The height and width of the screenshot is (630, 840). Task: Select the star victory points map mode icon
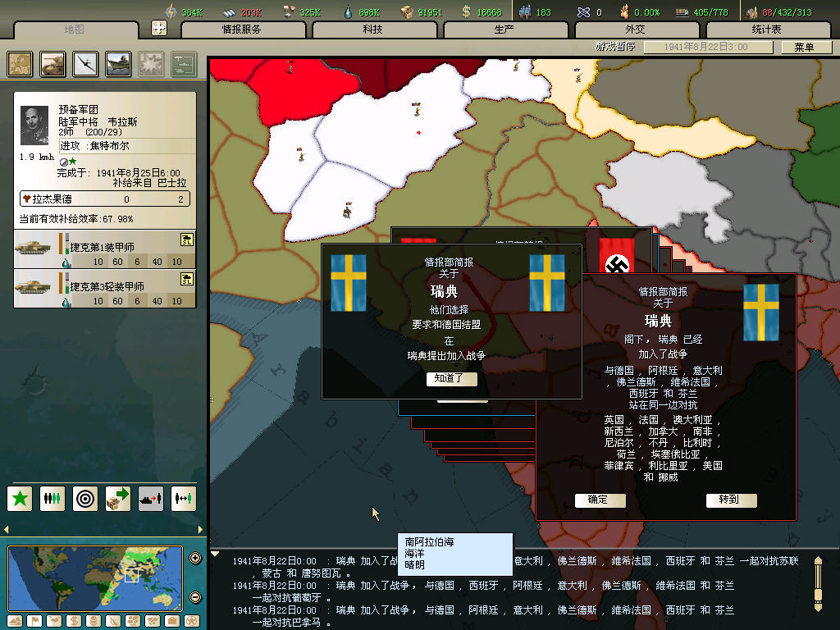pos(192,622)
